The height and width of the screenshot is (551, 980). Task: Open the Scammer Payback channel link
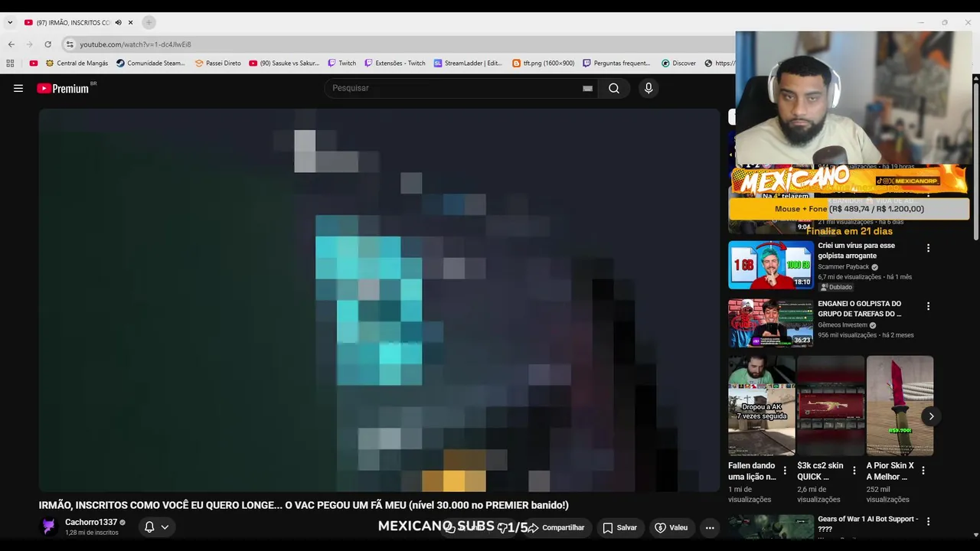click(x=843, y=267)
